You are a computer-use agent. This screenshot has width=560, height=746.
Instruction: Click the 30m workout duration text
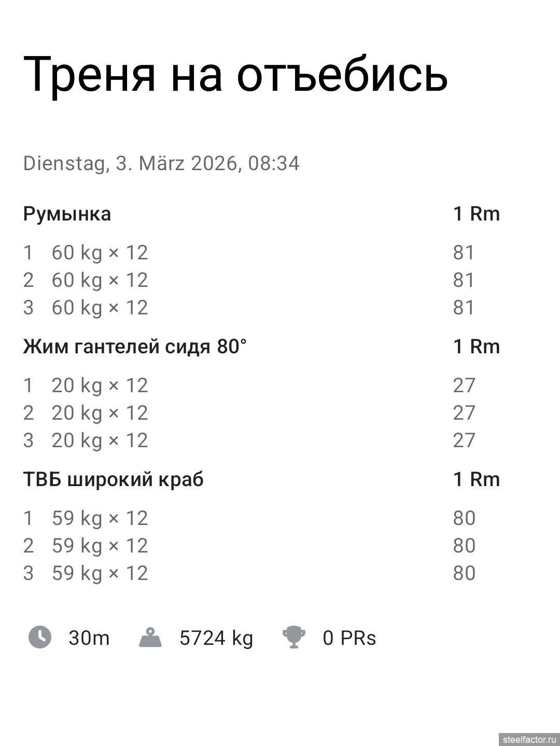(x=89, y=638)
